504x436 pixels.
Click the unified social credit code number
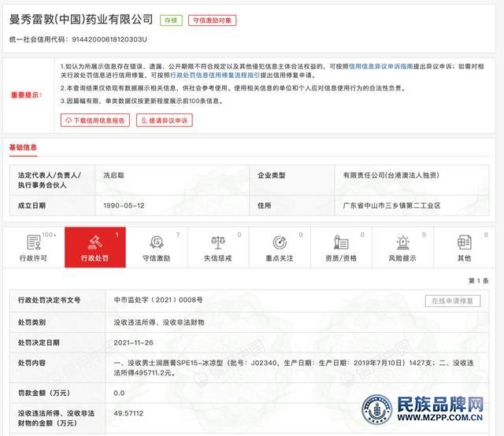pos(109,39)
